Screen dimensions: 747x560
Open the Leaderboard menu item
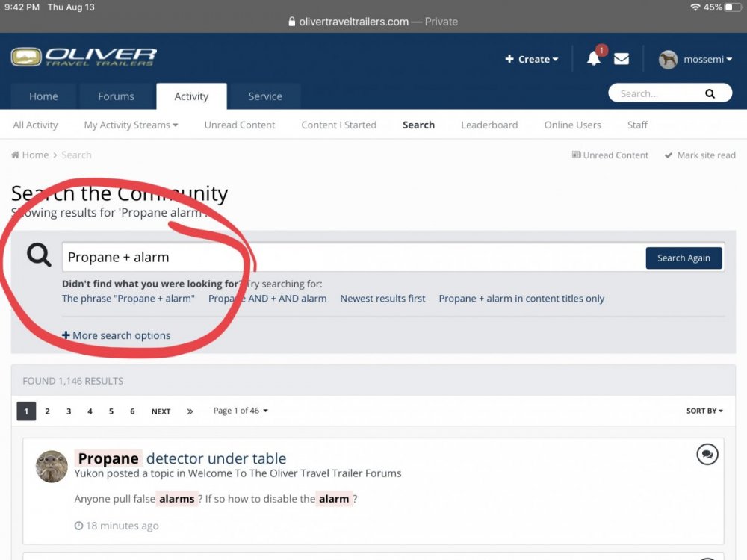click(x=489, y=125)
